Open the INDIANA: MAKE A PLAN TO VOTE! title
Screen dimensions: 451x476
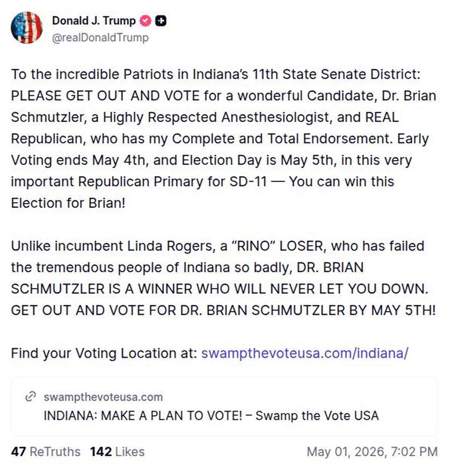pos(211,416)
